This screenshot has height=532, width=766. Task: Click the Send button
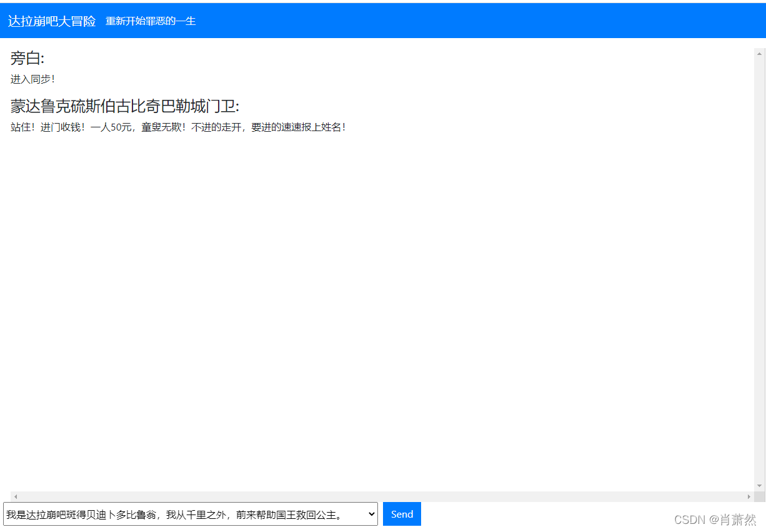(401, 513)
